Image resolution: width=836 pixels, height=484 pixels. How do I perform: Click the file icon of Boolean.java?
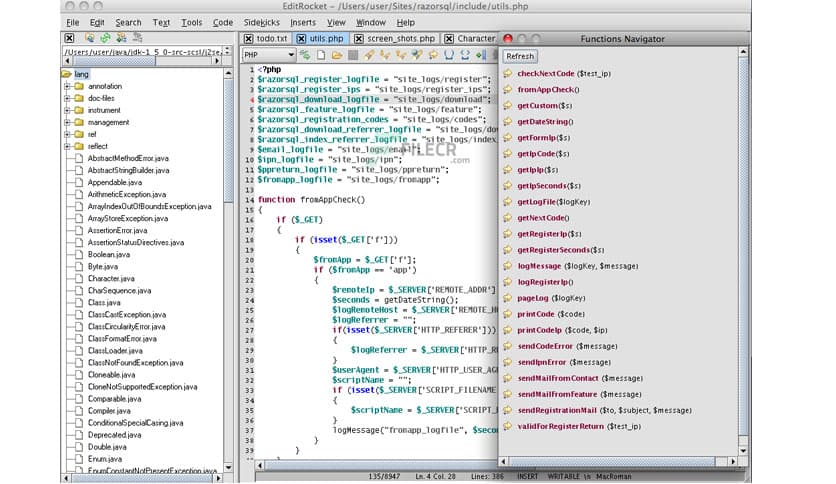(79, 254)
